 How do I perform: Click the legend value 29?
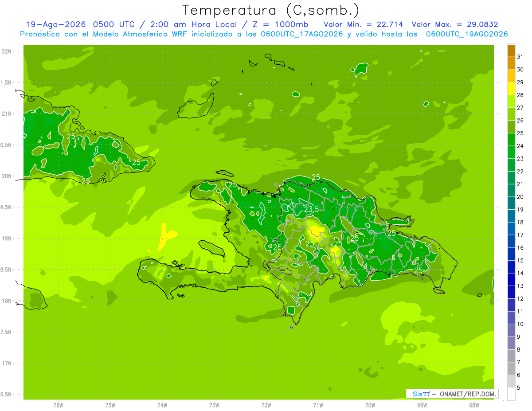(x=520, y=82)
